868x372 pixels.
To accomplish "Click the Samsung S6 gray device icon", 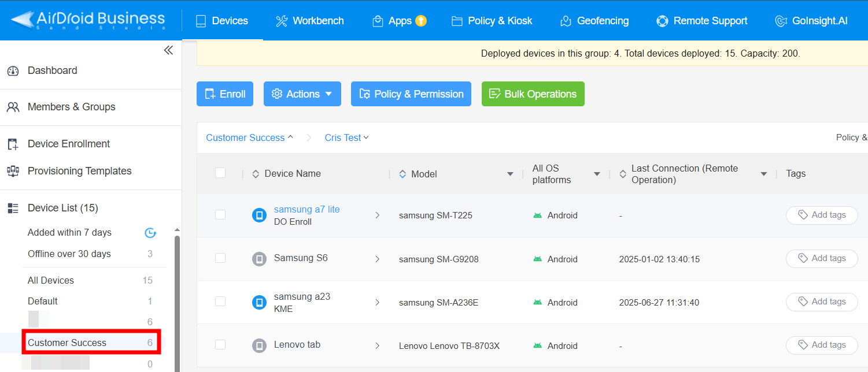I will (259, 259).
